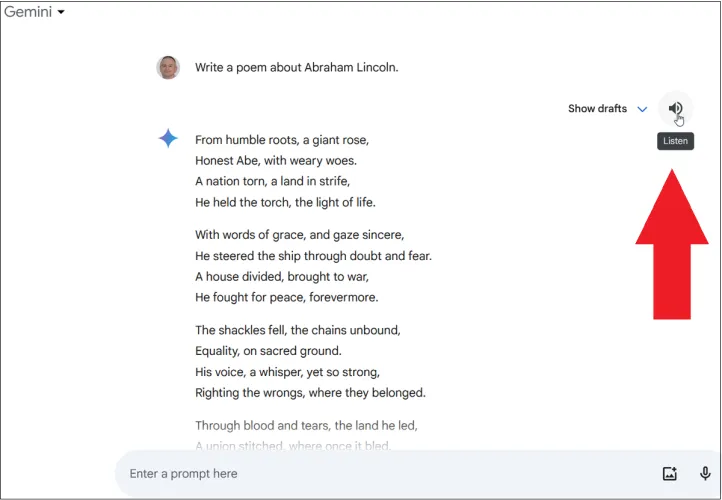Click the line "With words of grace, and gaze sincere"
Image resolution: width=722 pixels, height=500 pixels.
[299, 235]
